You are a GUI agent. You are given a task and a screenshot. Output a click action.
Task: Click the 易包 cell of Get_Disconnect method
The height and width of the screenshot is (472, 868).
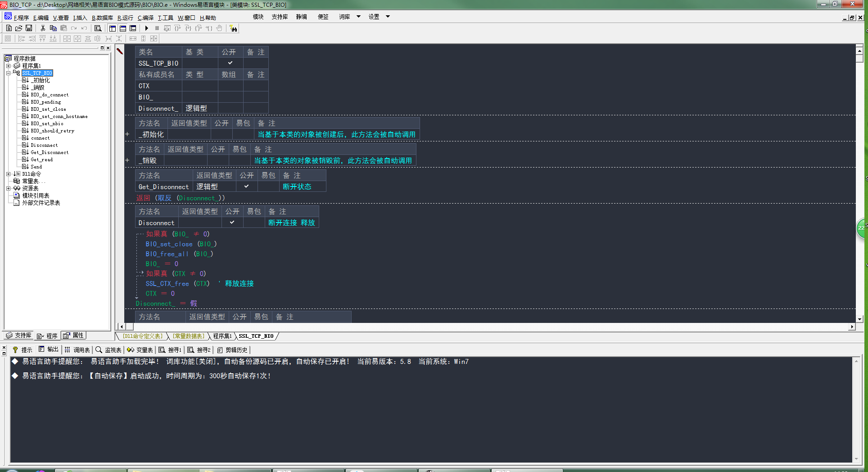pyautogui.click(x=268, y=186)
